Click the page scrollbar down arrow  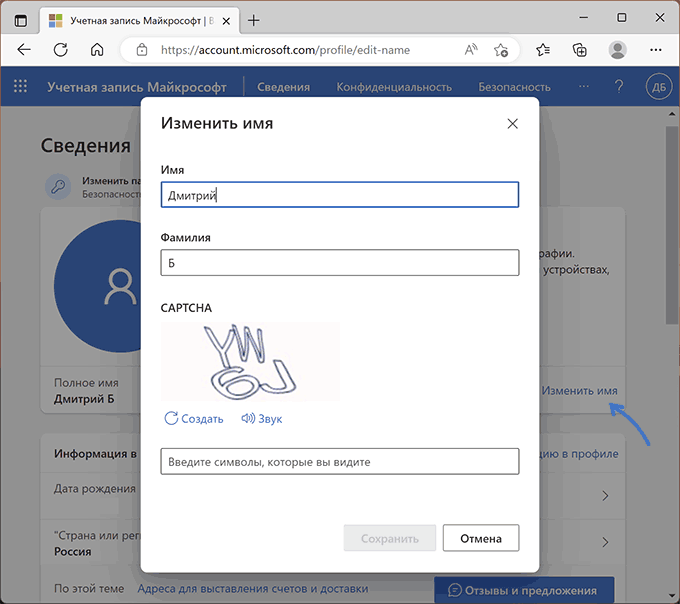672,597
